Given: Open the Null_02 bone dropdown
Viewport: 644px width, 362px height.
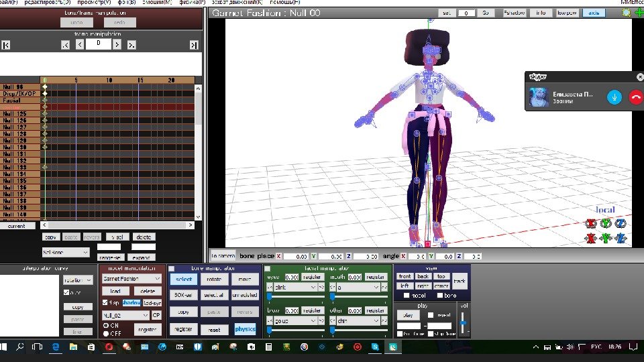Looking at the screenshot, I should click(x=125, y=315).
